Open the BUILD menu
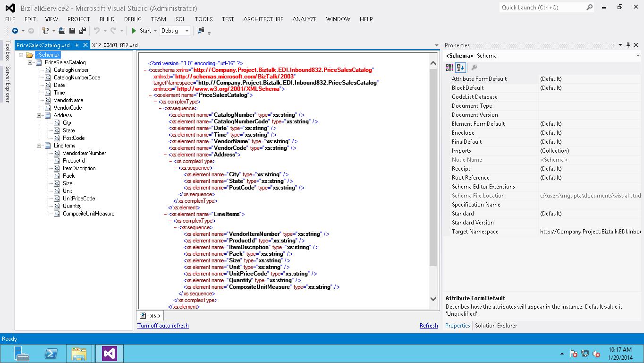 coord(107,19)
